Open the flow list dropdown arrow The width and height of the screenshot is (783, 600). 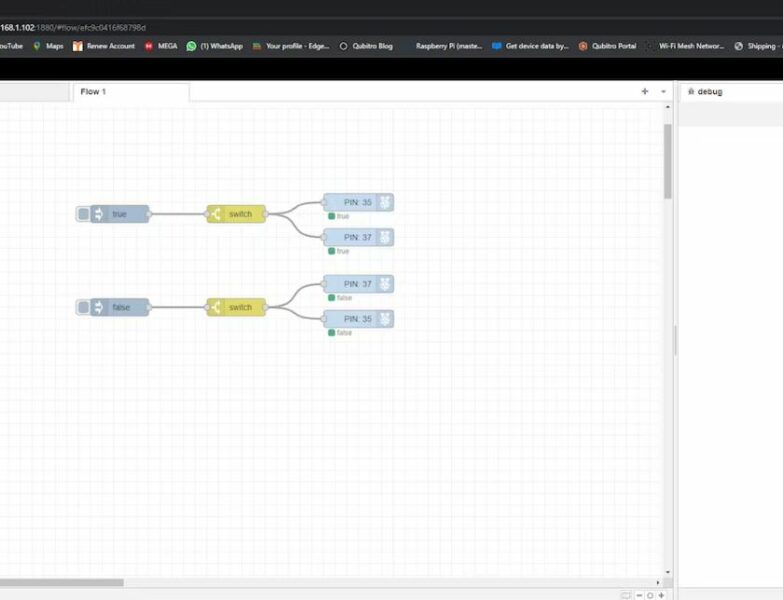(663, 91)
